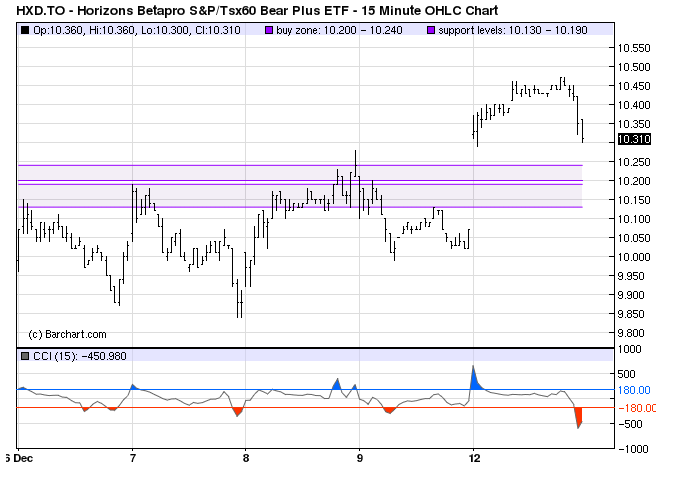The height and width of the screenshot is (483, 677).
Task: Click the highlighted current price 10.310 tag
Action: click(x=634, y=139)
